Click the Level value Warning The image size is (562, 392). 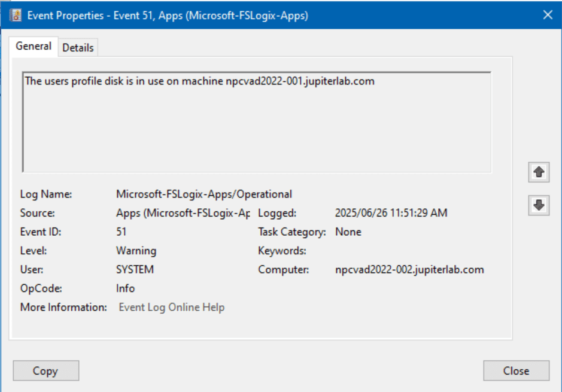[x=136, y=251]
